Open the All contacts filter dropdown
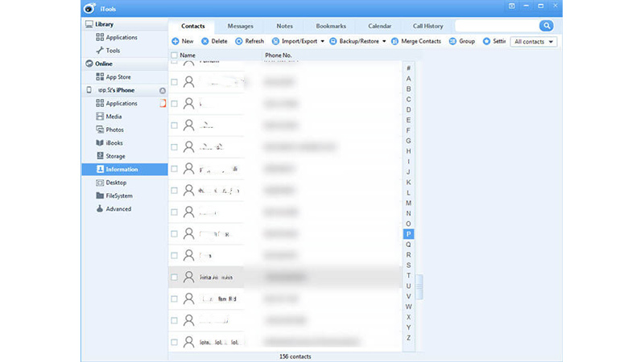The width and height of the screenshot is (644, 362). pyautogui.click(x=535, y=42)
